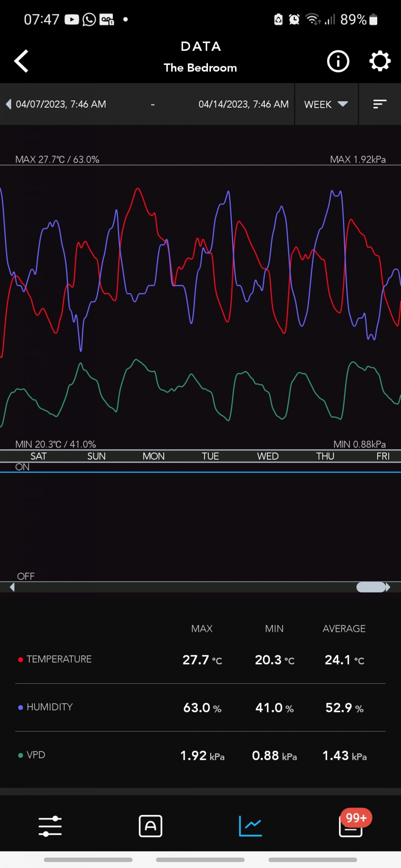
Task: Tap the back arrow icon
Action: (21, 61)
